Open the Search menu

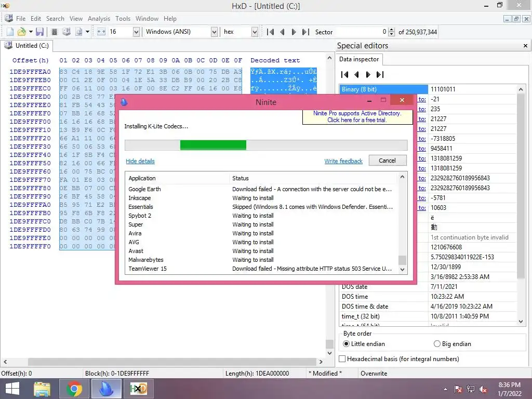[55, 19]
